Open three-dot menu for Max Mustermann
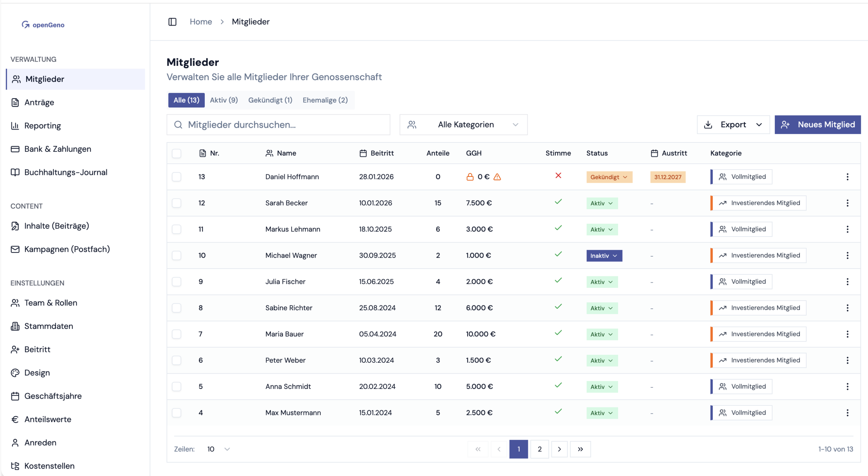Screen dimensions: 868x476 point(847,413)
